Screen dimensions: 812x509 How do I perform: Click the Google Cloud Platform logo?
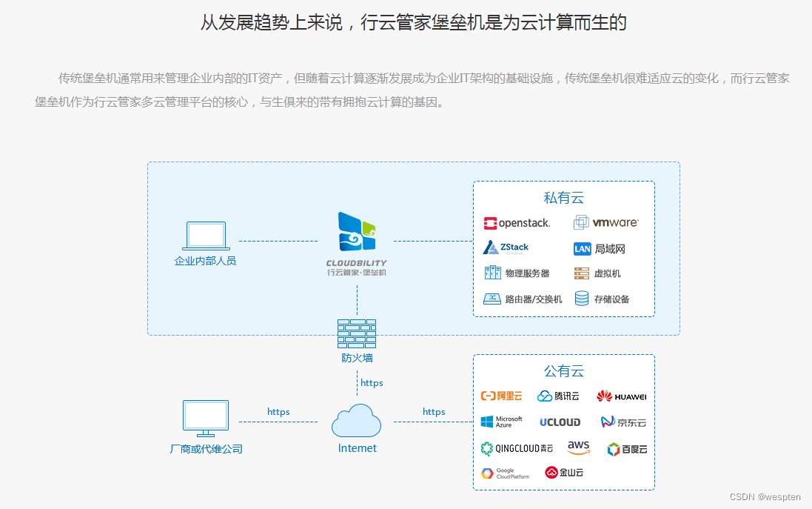click(505, 473)
